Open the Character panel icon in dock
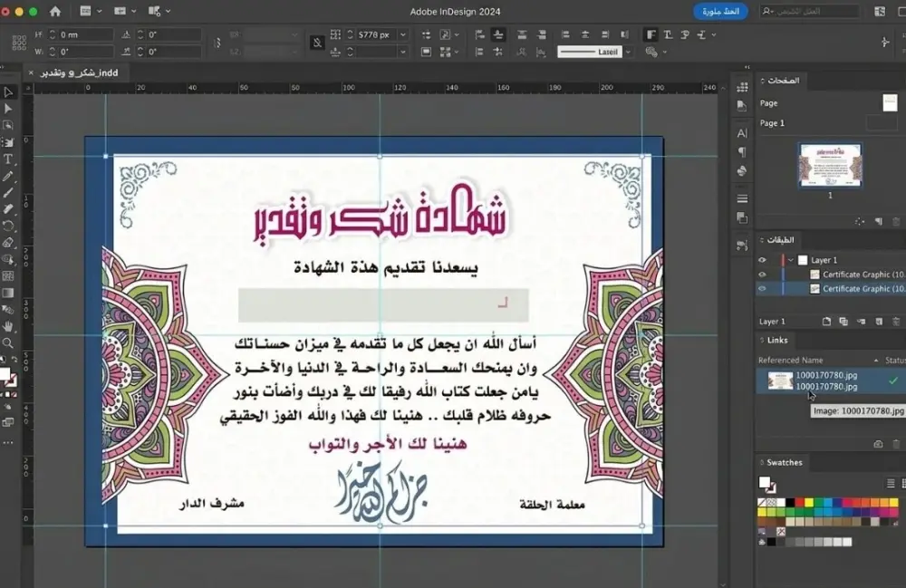Image resolution: width=906 pixels, height=588 pixels. tap(743, 133)
